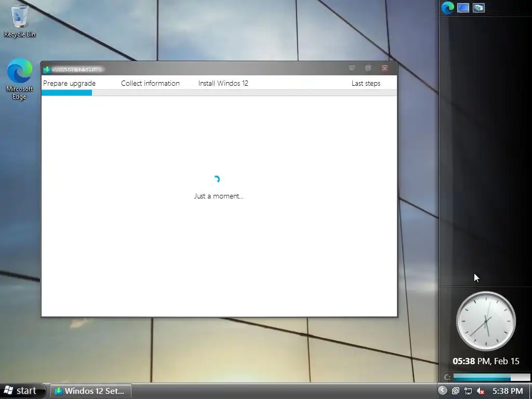The width and height of the screenshot is (532, 399).
Task: Maximize the Windos 12 Setup window
Action: pyautogui.click(x=368, y=68)
